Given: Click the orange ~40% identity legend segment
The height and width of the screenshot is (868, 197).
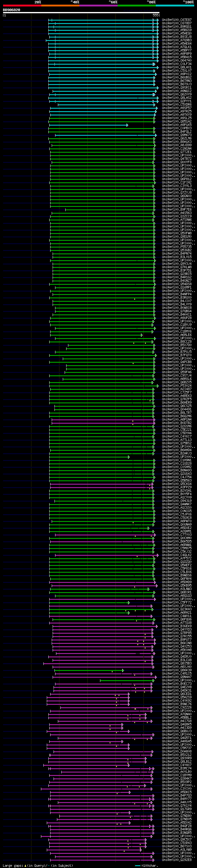Looking at the screenshot, I should pos(60,6).
